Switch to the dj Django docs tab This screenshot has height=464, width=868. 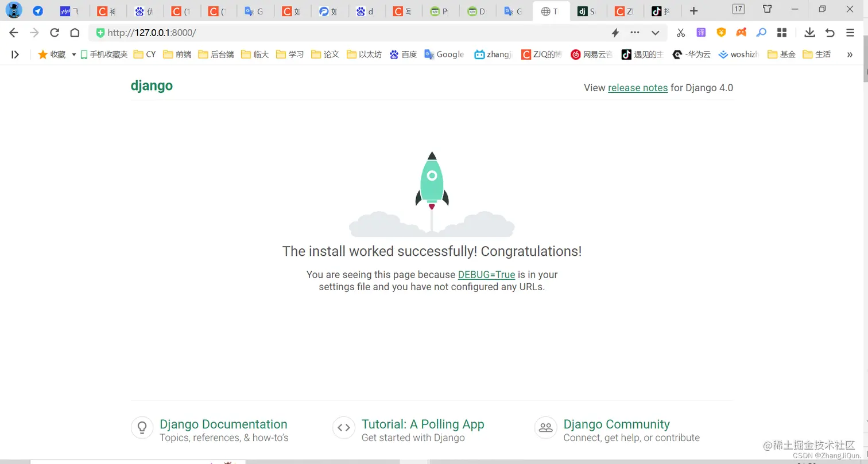[x=587, y=11]
